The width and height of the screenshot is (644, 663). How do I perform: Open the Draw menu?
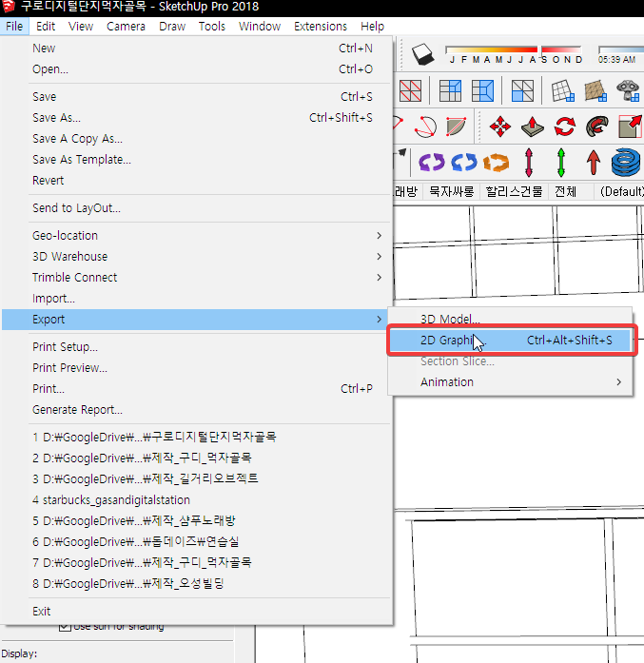(172, 27)
